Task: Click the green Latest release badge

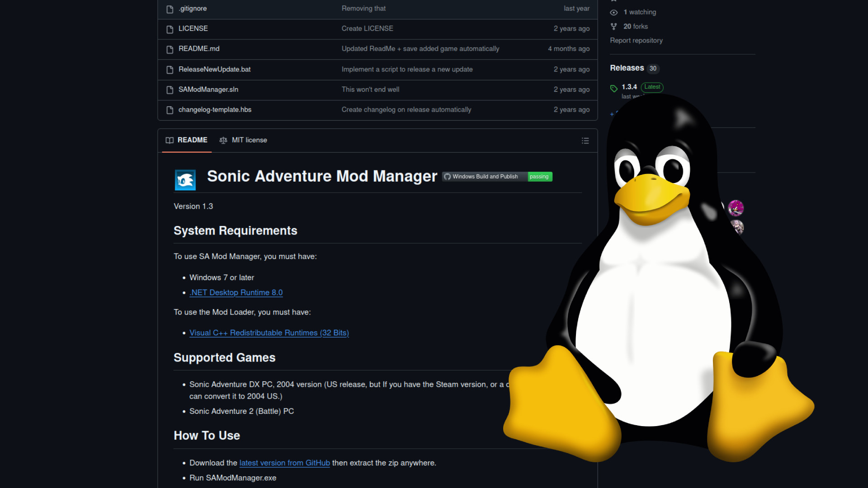Action: pyautogui.click(x=651, y=87)
